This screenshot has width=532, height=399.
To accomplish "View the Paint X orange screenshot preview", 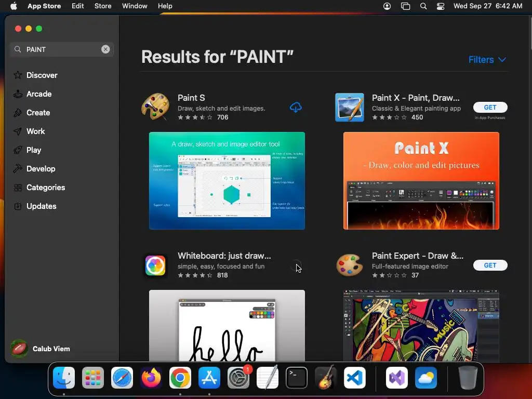I will point(421,180).
